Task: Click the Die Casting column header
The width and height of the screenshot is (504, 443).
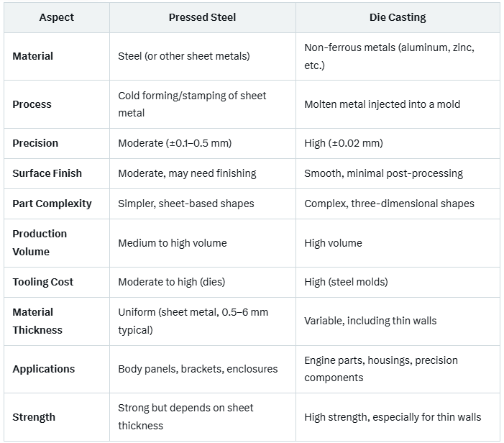Action: (398, 17)
